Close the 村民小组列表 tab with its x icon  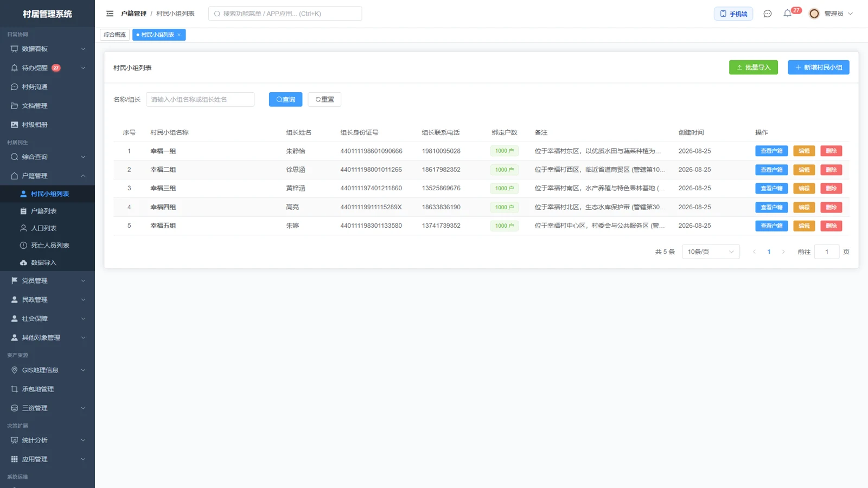[x=179, y=35]
